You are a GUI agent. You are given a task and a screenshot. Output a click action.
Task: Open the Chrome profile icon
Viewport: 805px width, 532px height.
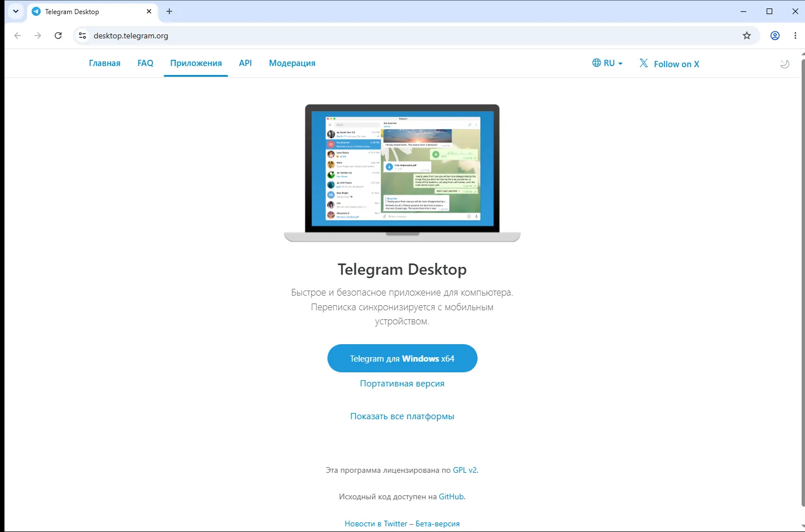(x=775, y=36)
